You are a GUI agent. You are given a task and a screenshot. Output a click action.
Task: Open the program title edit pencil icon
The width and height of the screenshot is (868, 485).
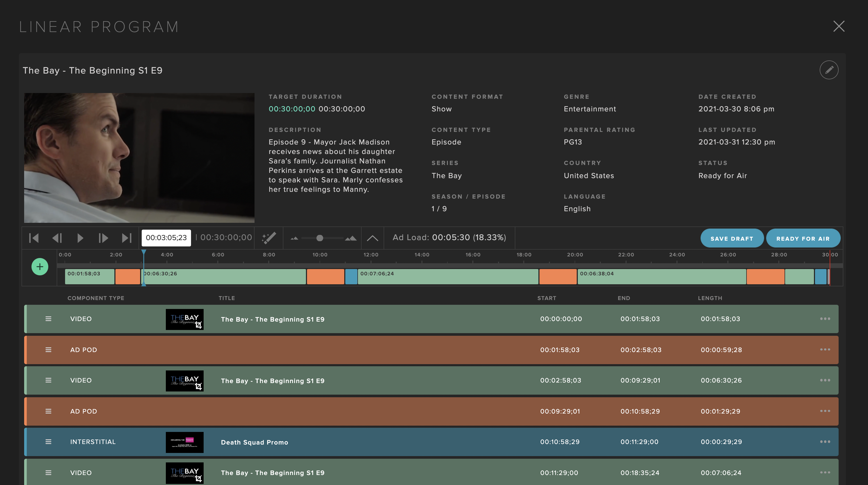pos(829,70)
